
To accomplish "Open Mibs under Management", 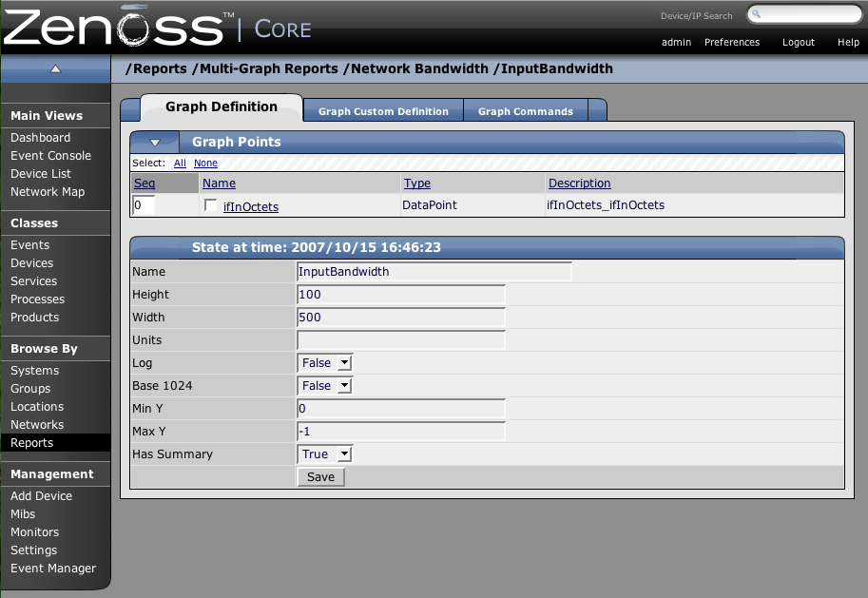I will [x=23, y=513].
